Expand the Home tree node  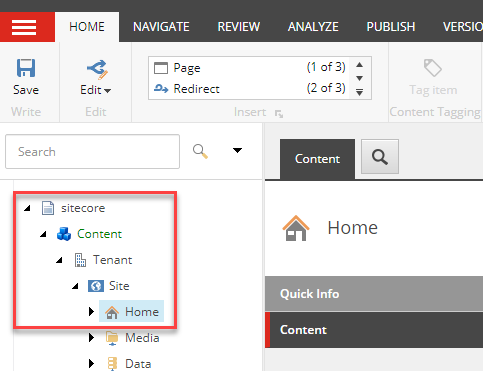91,312
